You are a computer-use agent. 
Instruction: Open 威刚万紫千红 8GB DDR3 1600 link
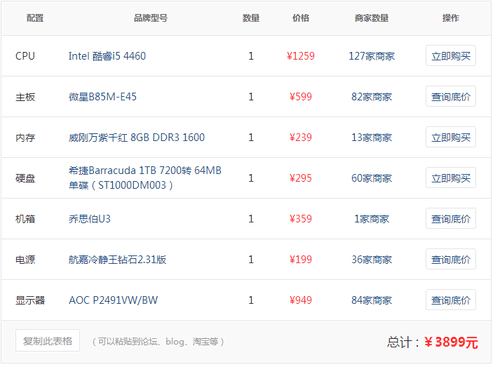[x=137, y=137]
